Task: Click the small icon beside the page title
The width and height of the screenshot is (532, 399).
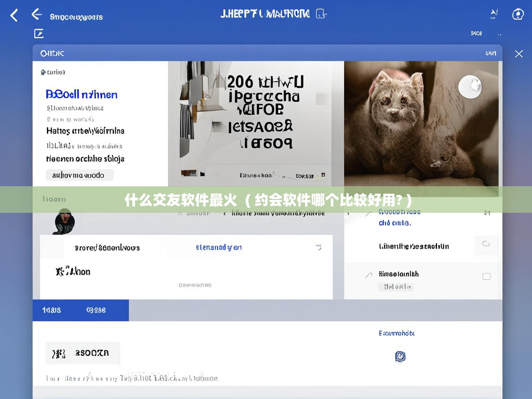Action: tap(320, 14)
